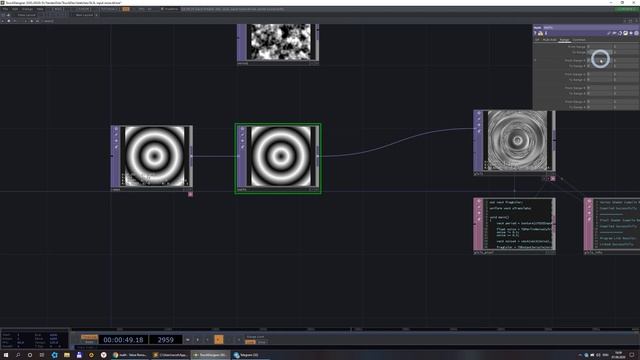Switch to the Range parameter tab
Screen dimensions: 640x360
tap(564, 40)
